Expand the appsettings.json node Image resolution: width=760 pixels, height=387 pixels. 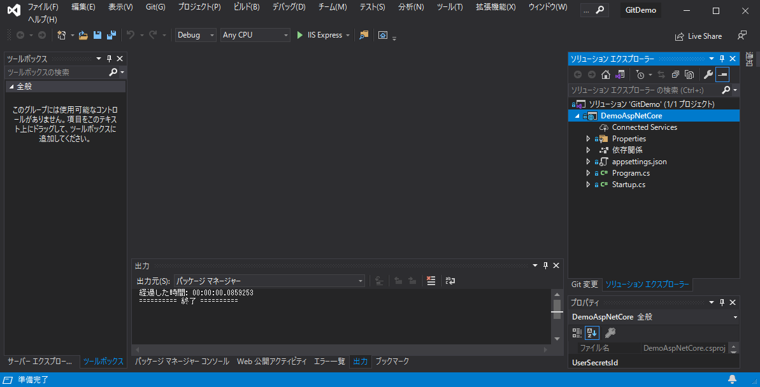(588, 161)
